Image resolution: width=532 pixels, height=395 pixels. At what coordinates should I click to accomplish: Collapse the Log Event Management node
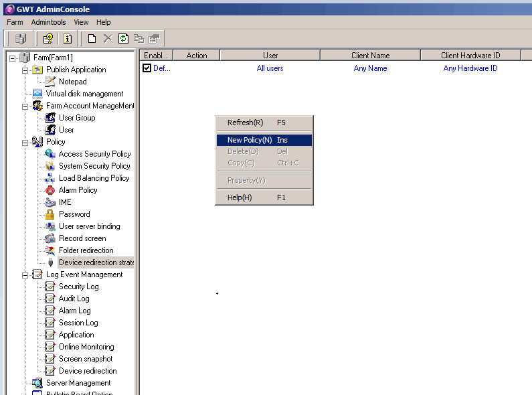25,274
